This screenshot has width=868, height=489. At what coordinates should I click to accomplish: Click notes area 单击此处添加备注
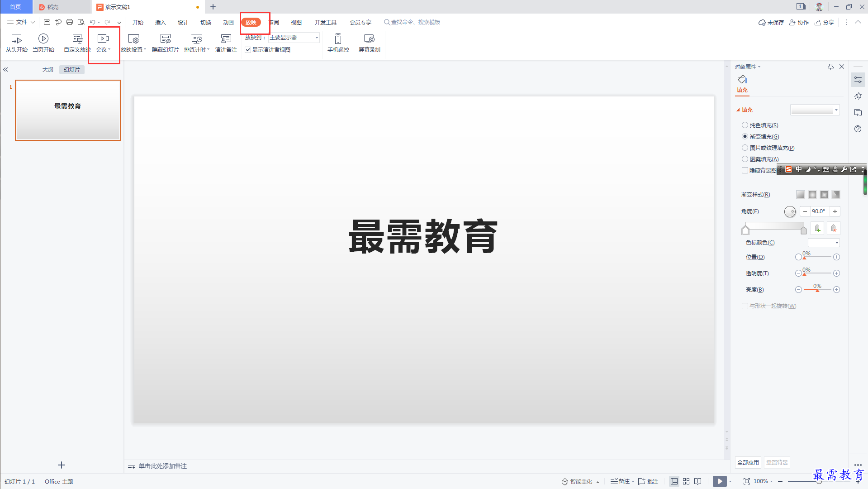click(x=162, y=466)
